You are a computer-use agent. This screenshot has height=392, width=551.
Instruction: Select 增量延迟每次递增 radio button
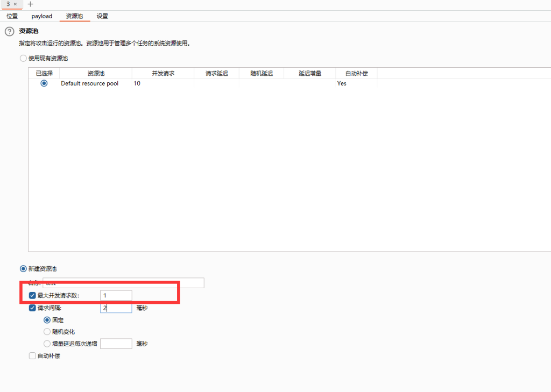click(47, 344)
